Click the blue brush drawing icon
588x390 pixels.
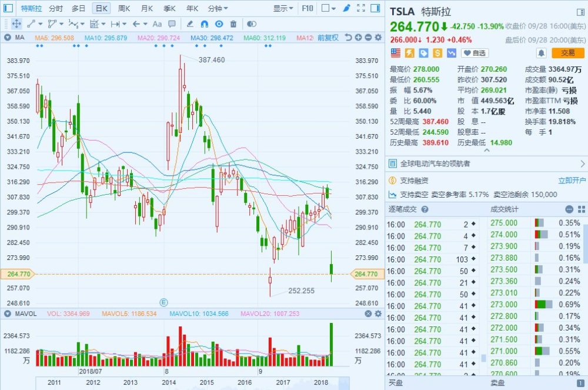point(346,8)
